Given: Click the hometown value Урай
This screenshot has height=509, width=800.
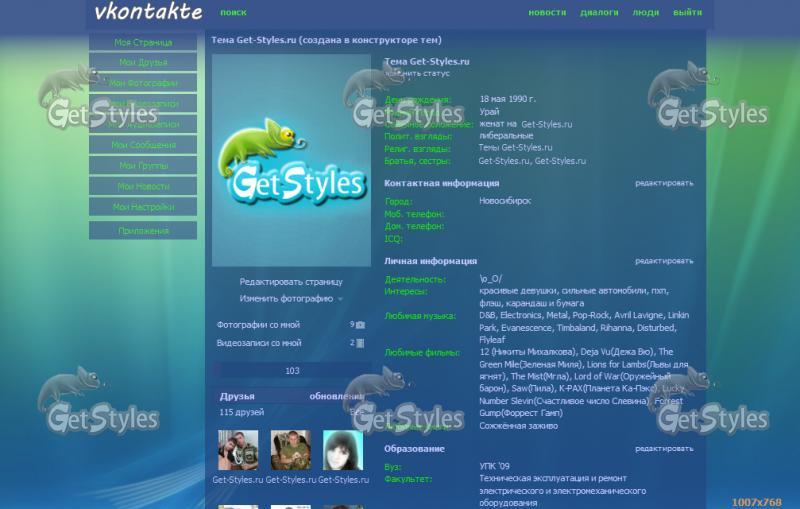Looking at the screenshot, I should (489, 112).
